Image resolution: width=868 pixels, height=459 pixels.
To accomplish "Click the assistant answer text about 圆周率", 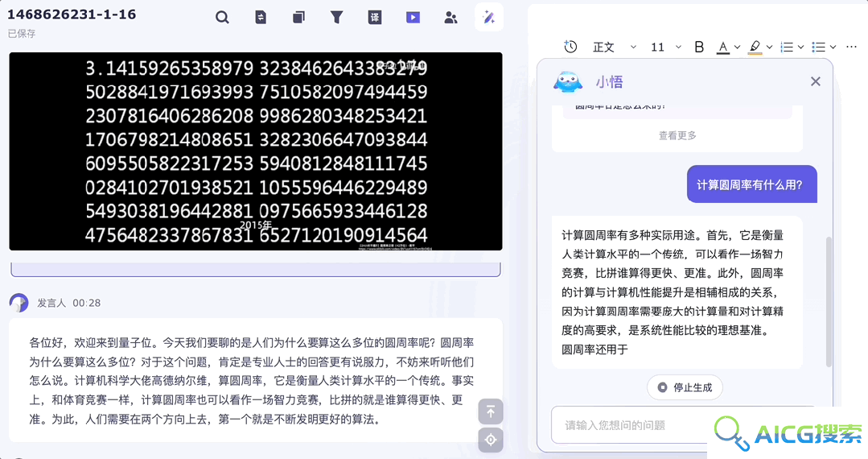I will (673, 292).
